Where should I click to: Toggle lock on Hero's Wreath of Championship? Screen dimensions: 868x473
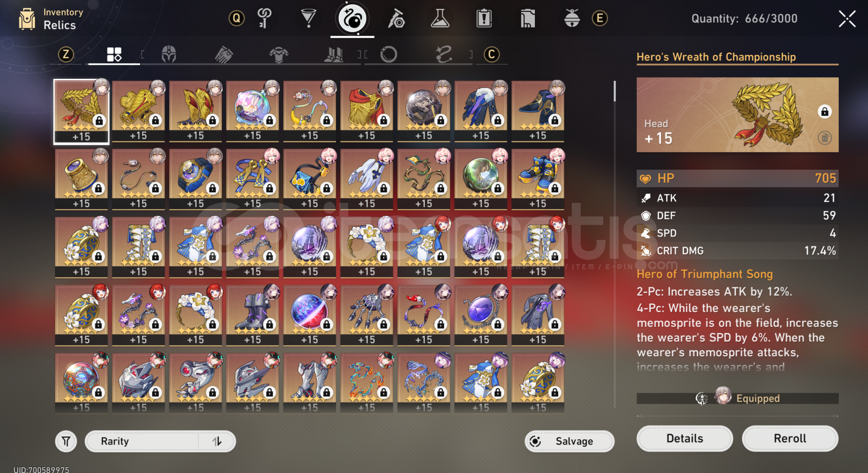[x=825, y=112]
